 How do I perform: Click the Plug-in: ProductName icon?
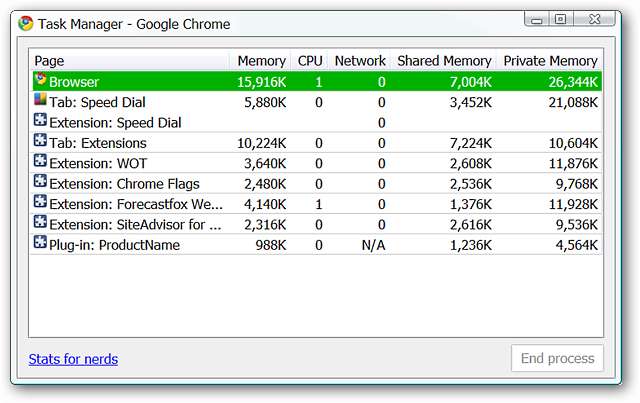pos(40,243)
